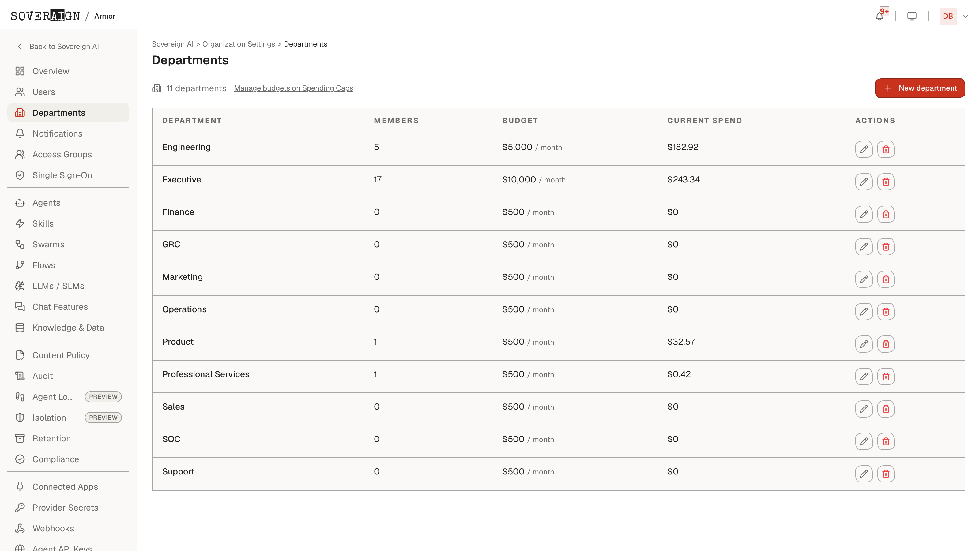Viewport: 980px width, 551px height.
Task: Open Flows in the sidebar
Action: 69,265
